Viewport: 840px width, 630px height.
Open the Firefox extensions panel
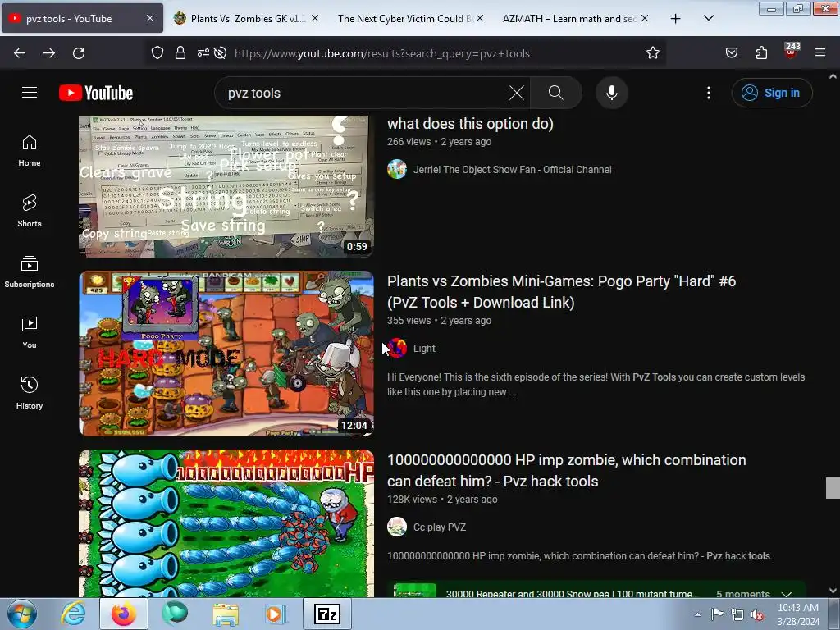coord(761,53)
